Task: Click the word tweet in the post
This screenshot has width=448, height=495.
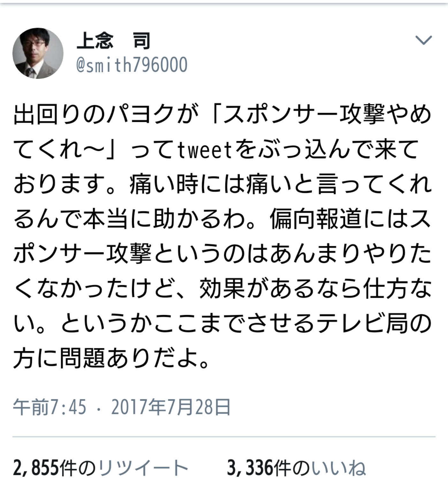Action: [204, 149]
